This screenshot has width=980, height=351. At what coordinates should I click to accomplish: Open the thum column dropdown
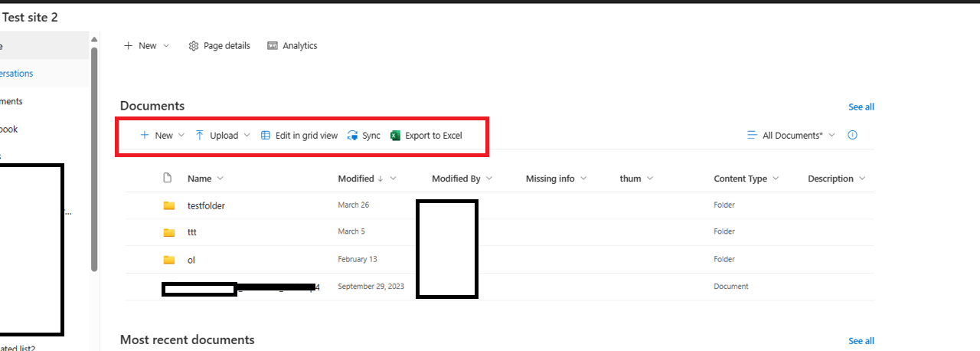[x=650, y=179]
